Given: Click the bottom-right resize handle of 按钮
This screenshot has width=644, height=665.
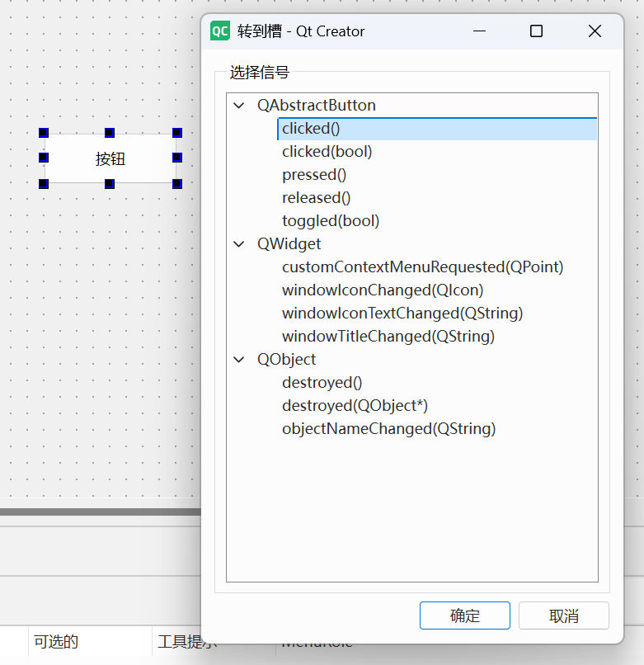Looking at the screenshot, I should click(177, 184).
